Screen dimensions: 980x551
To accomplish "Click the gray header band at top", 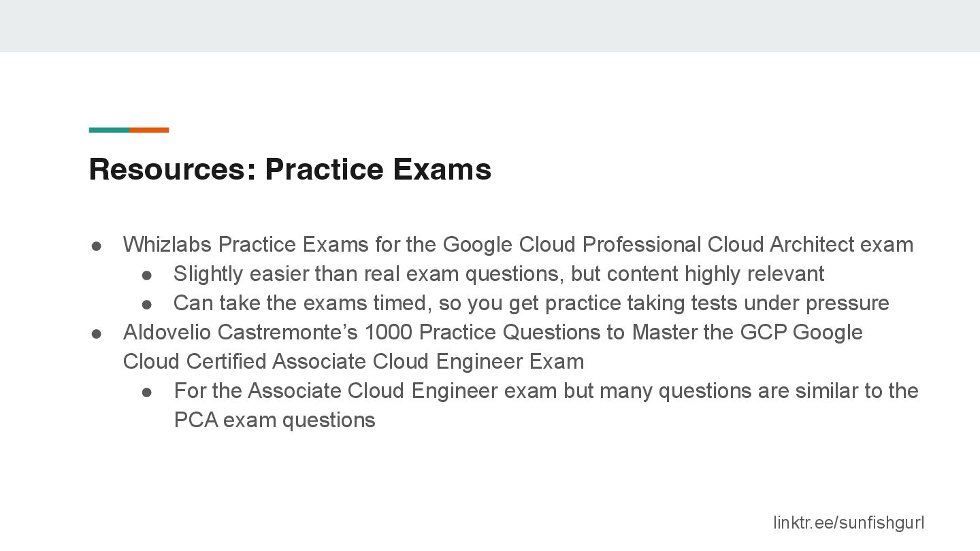I will click(490, 26).
